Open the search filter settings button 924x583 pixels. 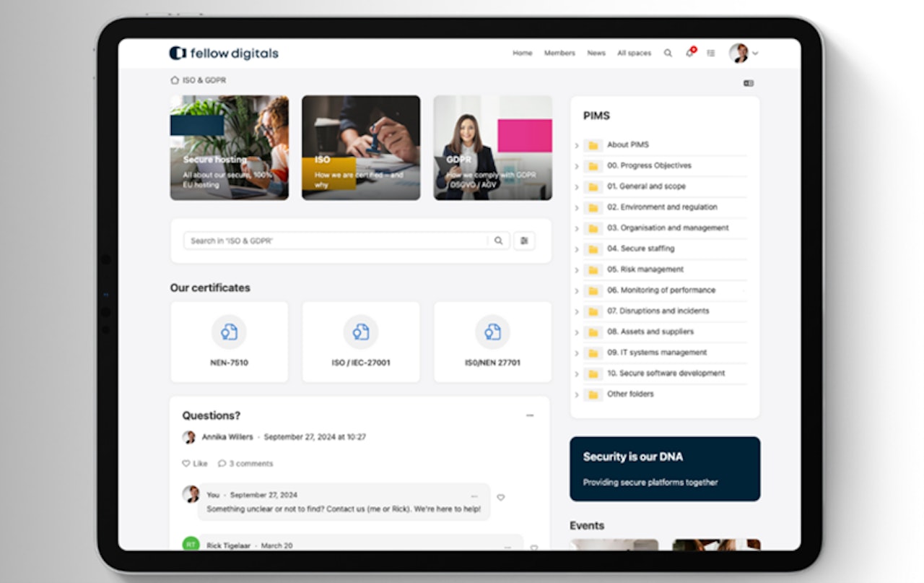(x=524, y=241)
